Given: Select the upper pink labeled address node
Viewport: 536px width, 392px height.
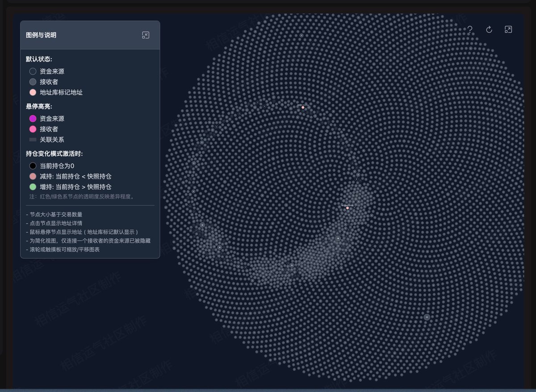Looking at the screenshot, I should (x=303, y=107).
